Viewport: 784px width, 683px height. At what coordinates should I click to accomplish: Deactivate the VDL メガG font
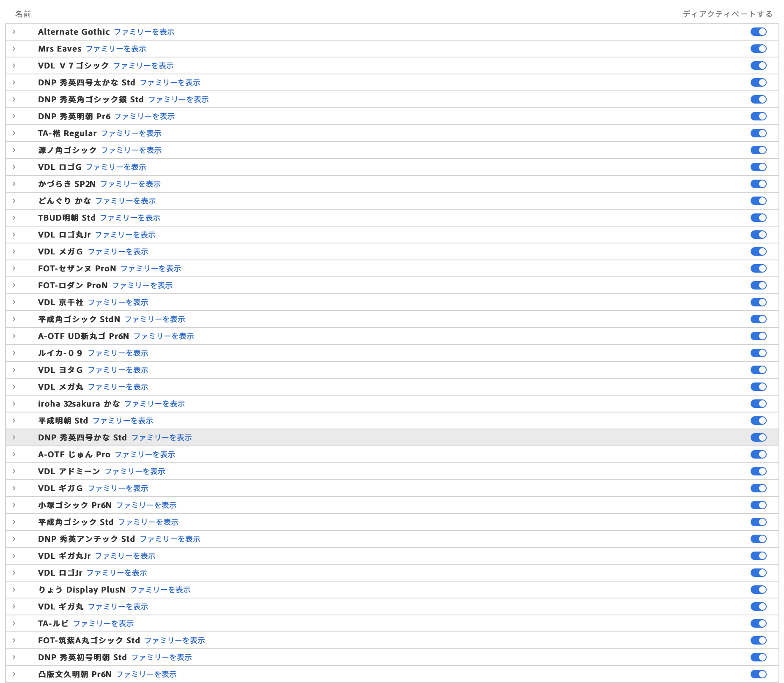click(x=759, y=251)
